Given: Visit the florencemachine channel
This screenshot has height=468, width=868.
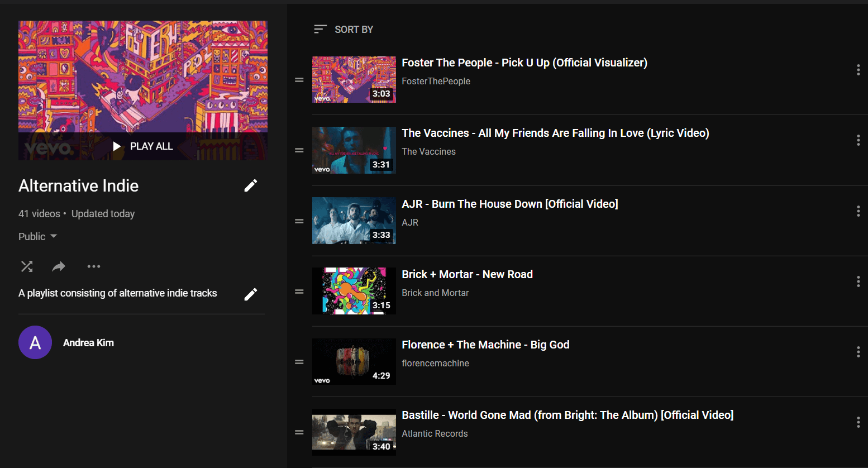Looking at the screenshot, I should [435, 363].
